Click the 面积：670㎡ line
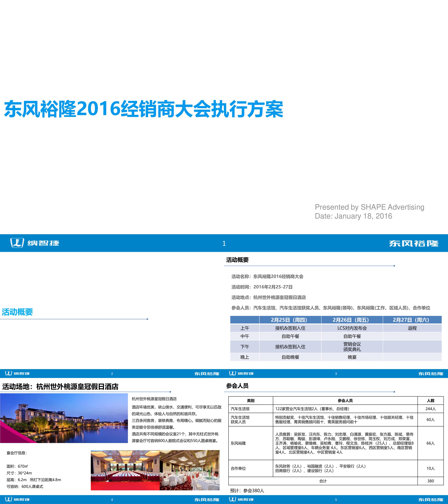This screenshot has height=504, width=448. [x=17, y=466]
